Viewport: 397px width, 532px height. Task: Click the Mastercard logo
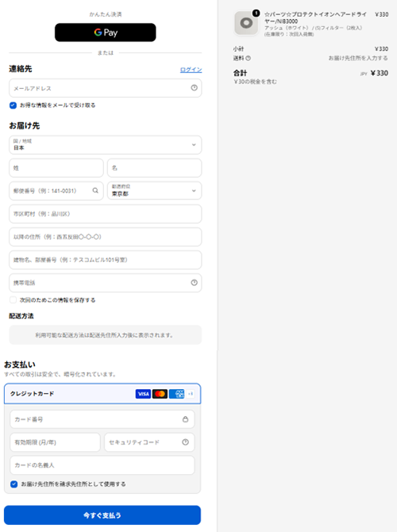(x=160, y=394)
